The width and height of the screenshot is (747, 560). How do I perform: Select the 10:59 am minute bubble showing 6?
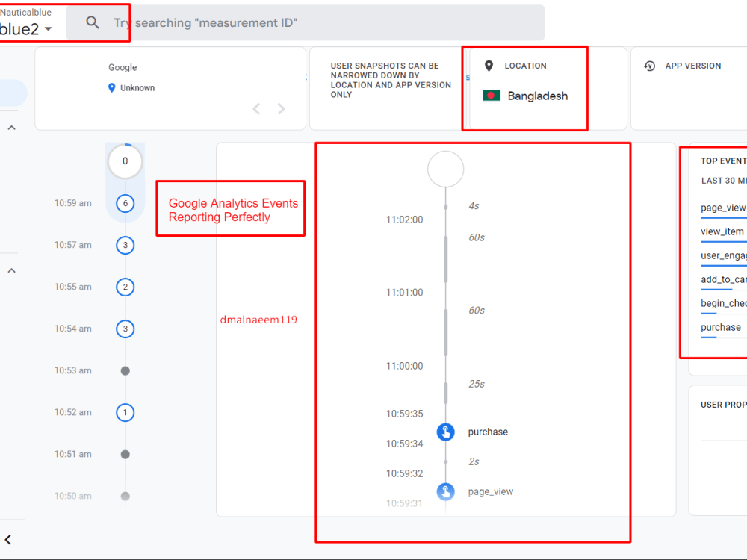125,203
